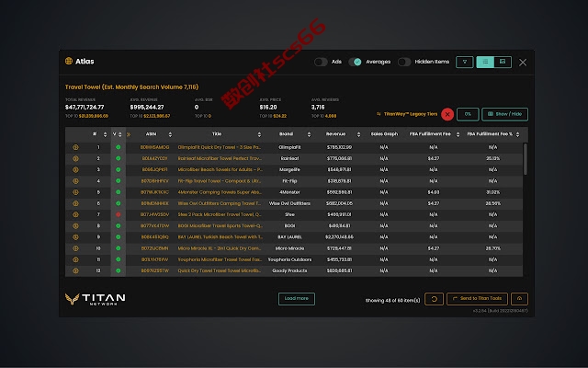Open the row icon for Micro Miracle row 10
The height and width of the screenshot is (368, 588).
(75, 248)
